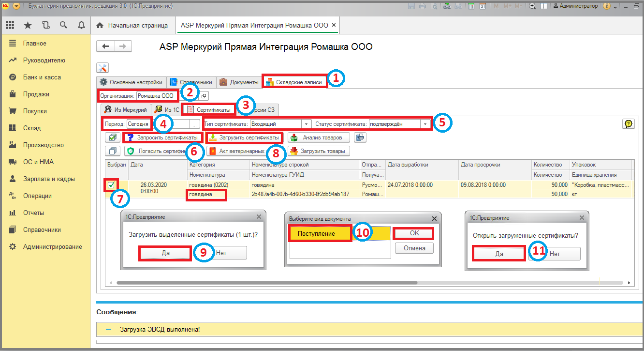The image size is (644, 351).
Task: Open the History icon in the top panel
Action: [x=45, y=25]
